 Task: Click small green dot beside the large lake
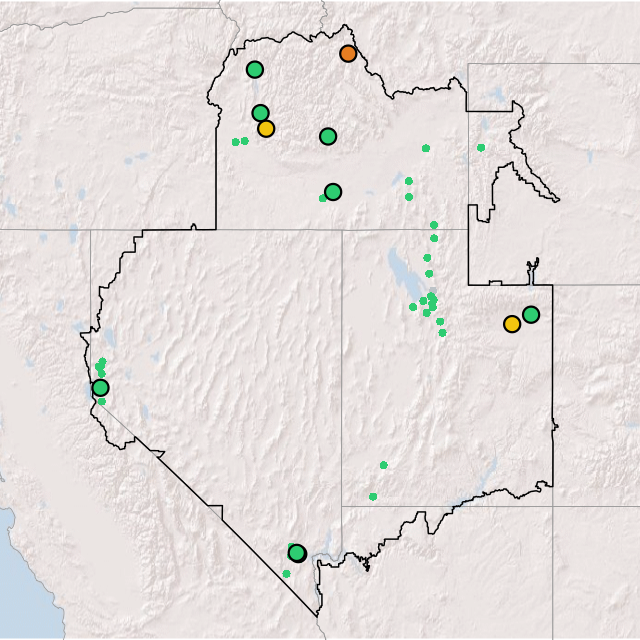coord(413,307)
